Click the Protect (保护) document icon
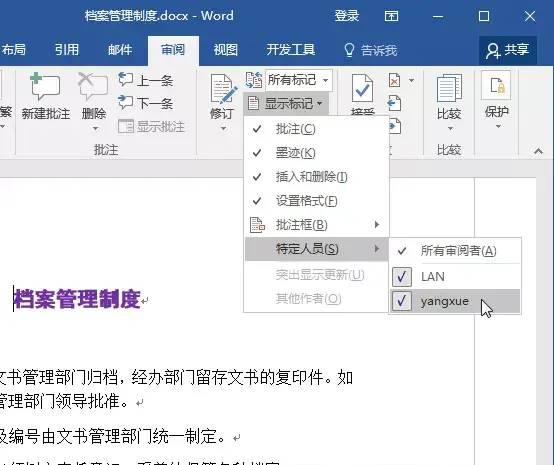This screenshot has height=465, width=554. 497,87
